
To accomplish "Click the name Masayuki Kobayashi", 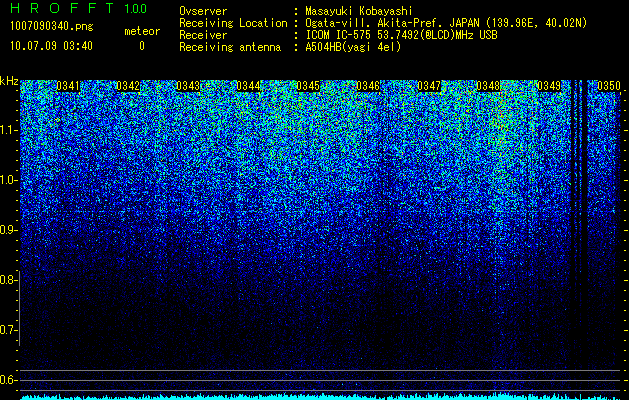I will click(x=359, y=11).
